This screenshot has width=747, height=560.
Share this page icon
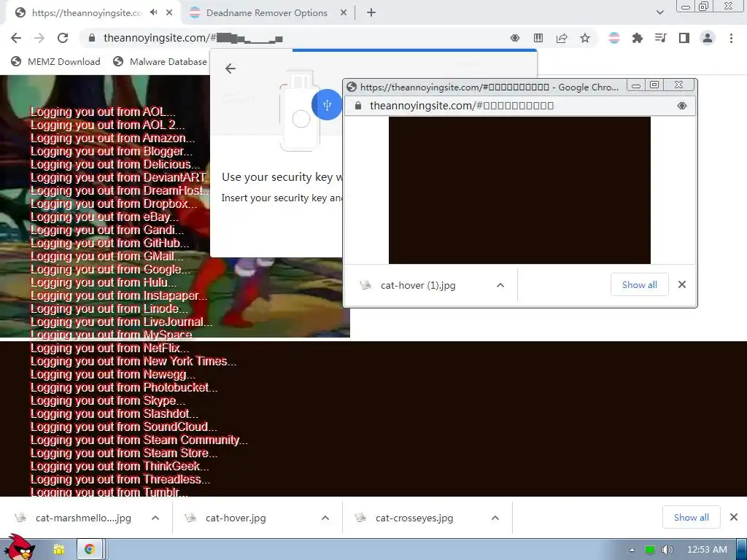tap(562, 38)
